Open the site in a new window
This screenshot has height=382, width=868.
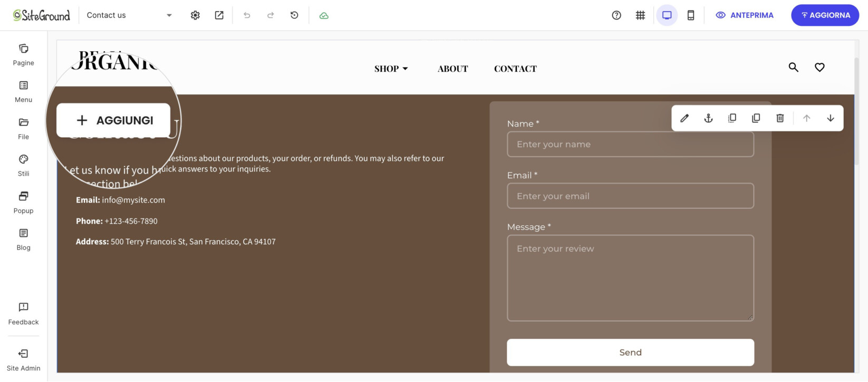[x=219, y=15]
